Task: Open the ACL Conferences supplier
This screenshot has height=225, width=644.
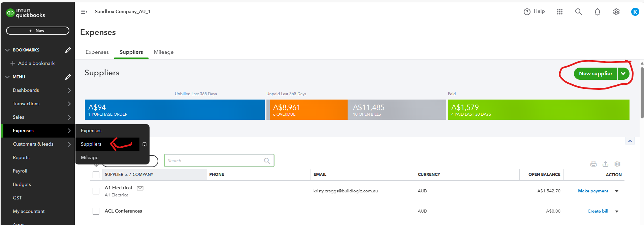Action: (x=123, y=211)
